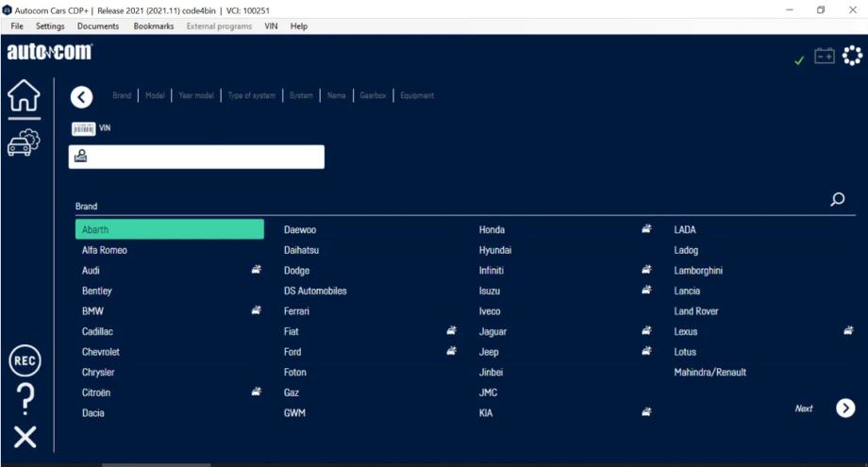Open the brand search magnifier icon
Image resolution: width=868 pixels, height=467 pixels.
pos(837,199)
